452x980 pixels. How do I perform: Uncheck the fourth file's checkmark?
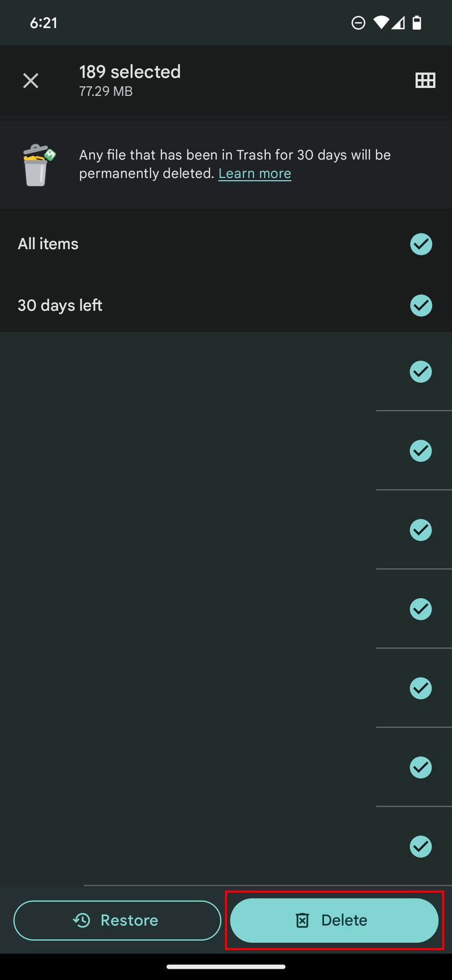tap(421, 609)
